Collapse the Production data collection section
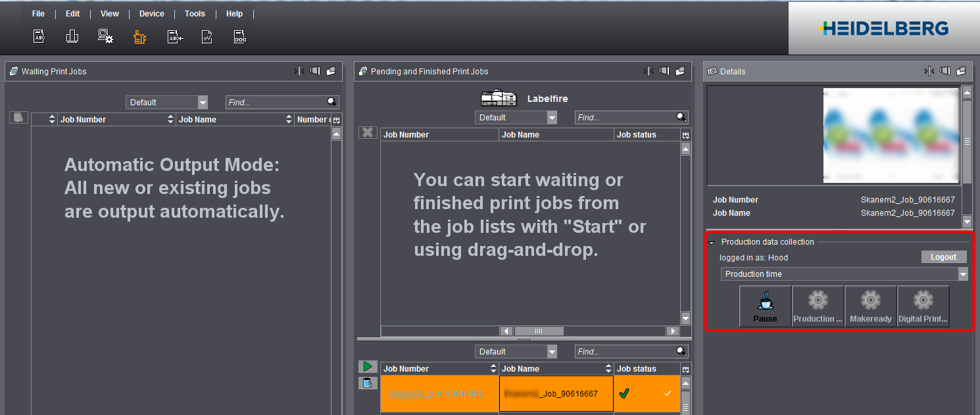This screenshot has height=415, width=980. (x=712, y=243)
